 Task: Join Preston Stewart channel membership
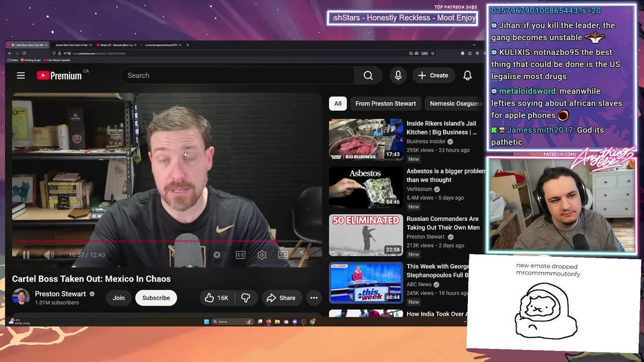[x=119, y=298]
